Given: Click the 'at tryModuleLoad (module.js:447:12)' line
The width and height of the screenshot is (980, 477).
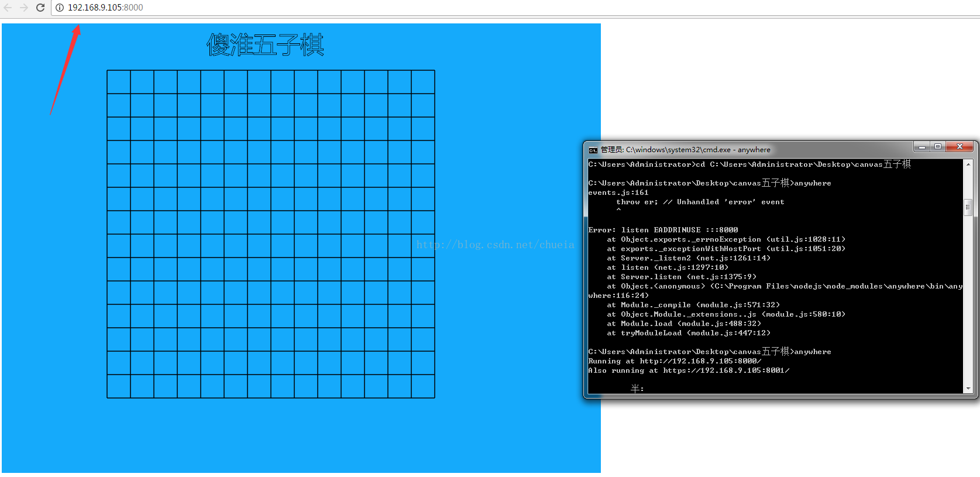Looking at the screenshot, I should click(689, 333).
